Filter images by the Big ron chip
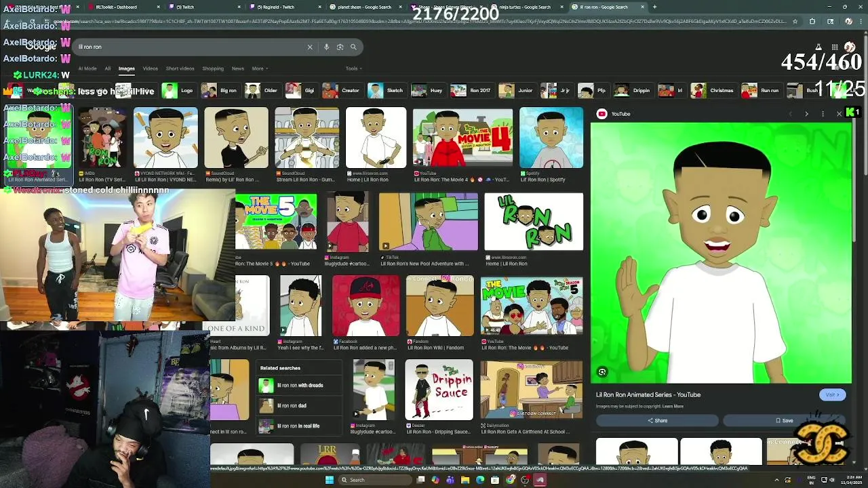Screen dimensions: 868x488 [220, 90]
